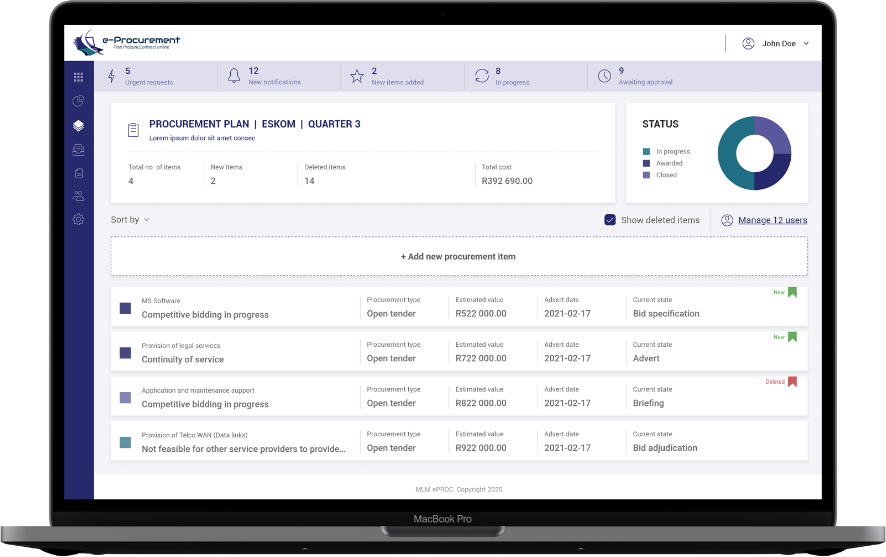This screenshot has width=886, height=557.
Task: Toggle the green New flag on MS Software row
Action: point(792,293)
